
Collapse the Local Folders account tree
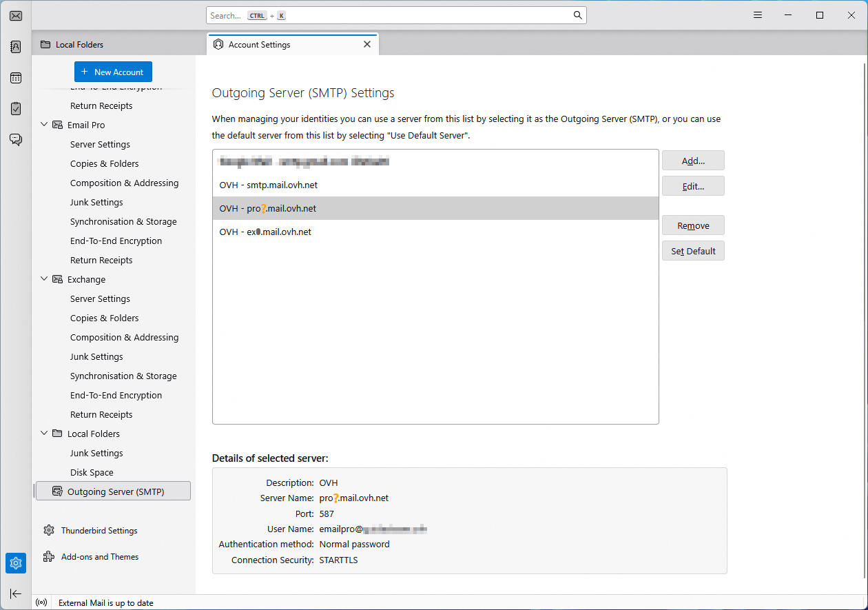point(45,434)
